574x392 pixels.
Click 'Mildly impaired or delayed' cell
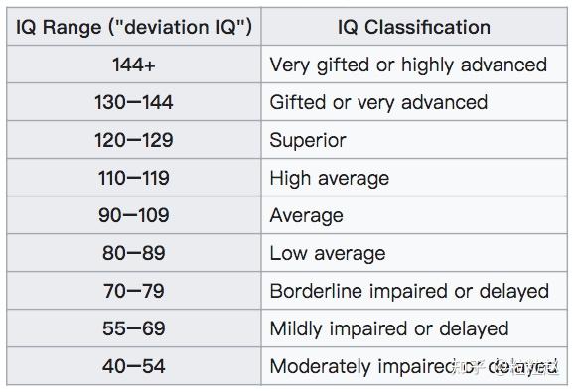pos(414,328)
